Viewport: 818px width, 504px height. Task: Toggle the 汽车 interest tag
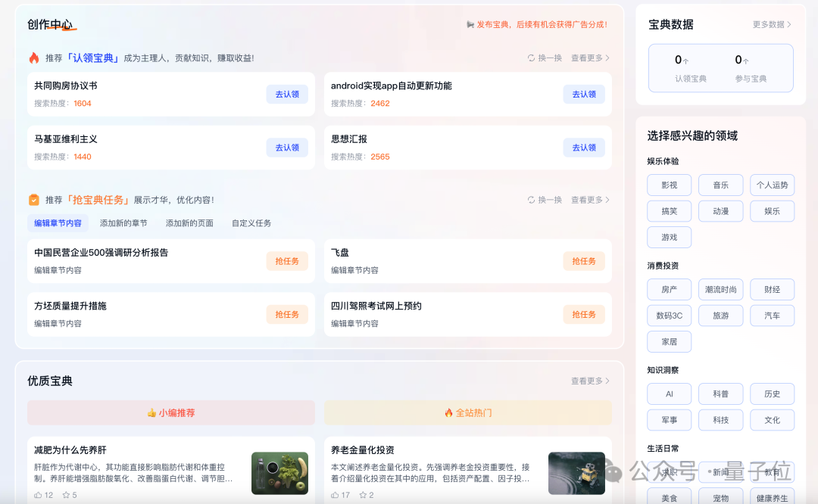coord(772,316)
